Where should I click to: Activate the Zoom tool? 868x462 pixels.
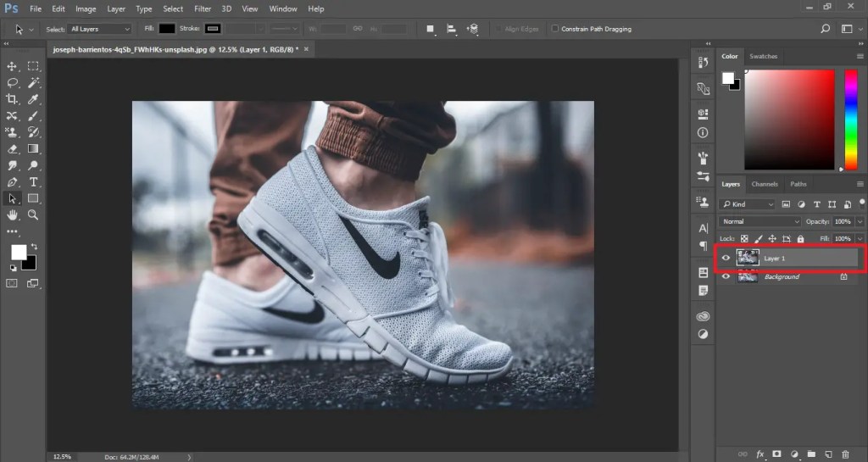point(34,215)
